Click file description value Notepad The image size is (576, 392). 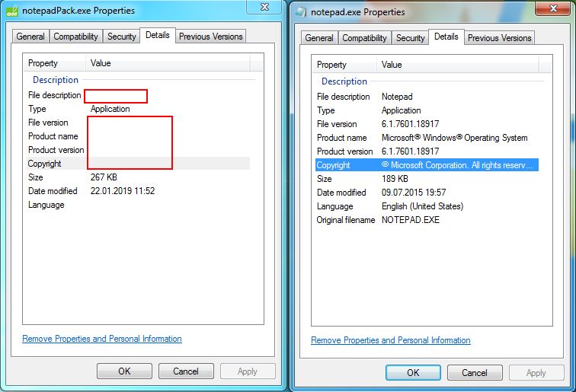coord(397,97)
